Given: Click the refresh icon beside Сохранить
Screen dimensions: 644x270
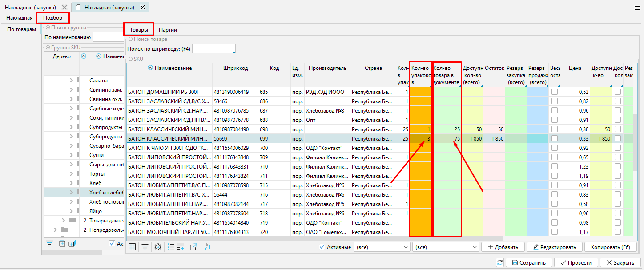Looking at the screenshot, I should (x=500, y=262).
